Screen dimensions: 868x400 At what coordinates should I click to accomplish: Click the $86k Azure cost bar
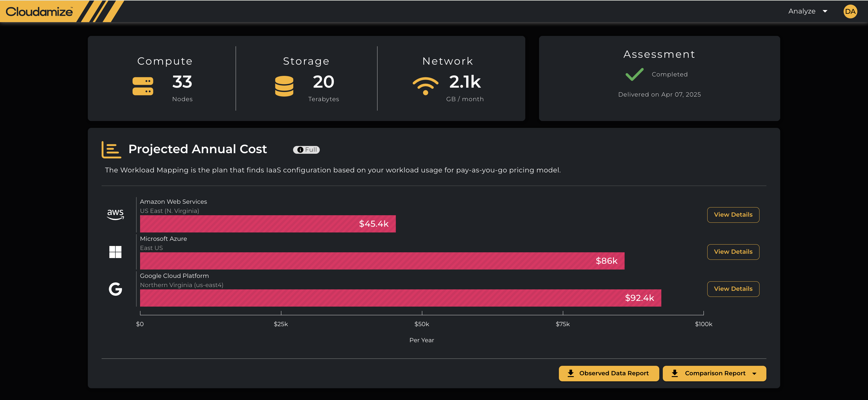tap(382, 261)
